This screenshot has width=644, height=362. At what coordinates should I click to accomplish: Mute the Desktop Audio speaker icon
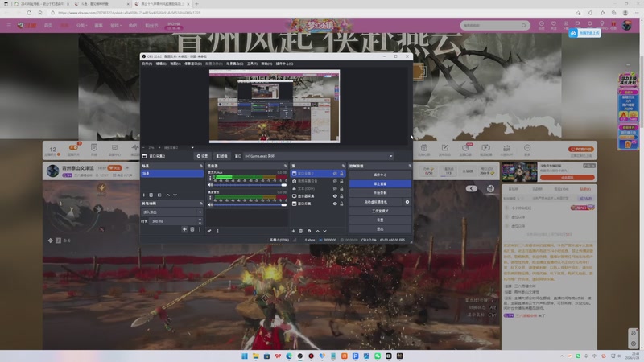coord(211,204)
